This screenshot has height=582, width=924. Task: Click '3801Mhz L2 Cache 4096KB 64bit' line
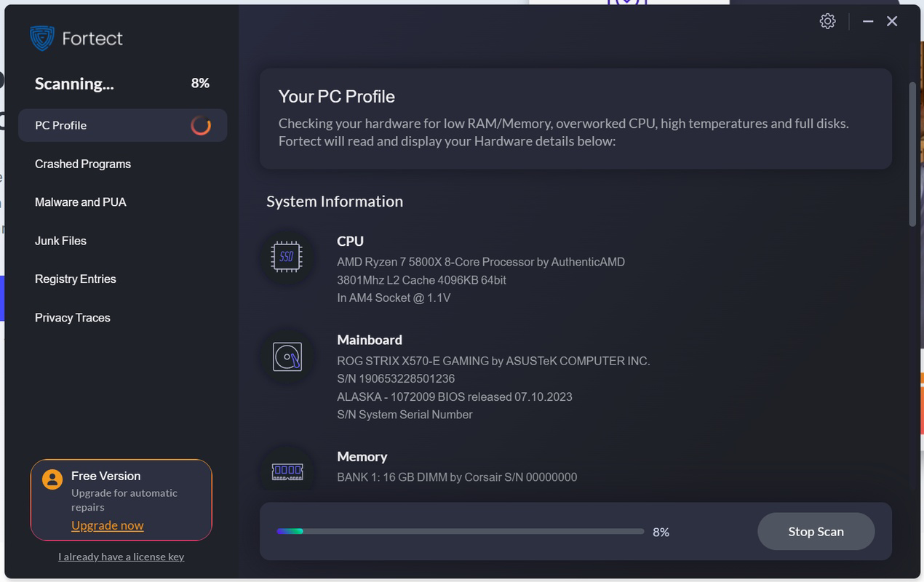[422, 280]
